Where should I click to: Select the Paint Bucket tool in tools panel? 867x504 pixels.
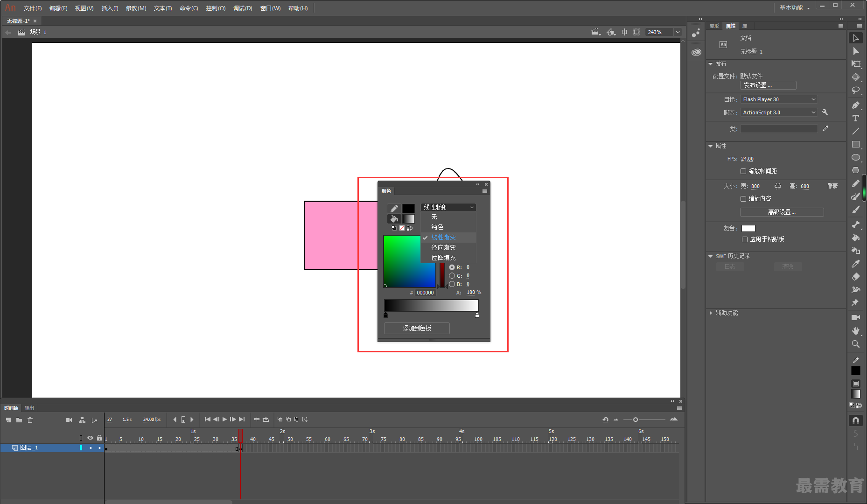(856, 238)
